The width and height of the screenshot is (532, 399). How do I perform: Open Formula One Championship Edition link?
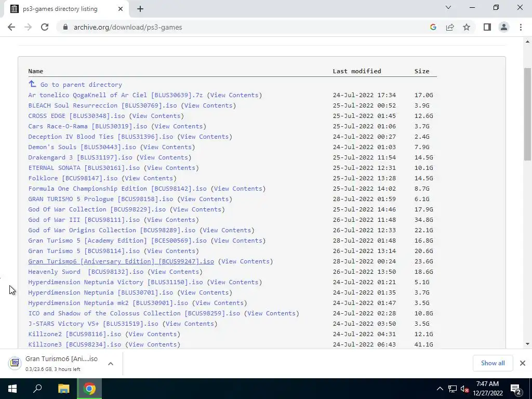coord(117,189)
